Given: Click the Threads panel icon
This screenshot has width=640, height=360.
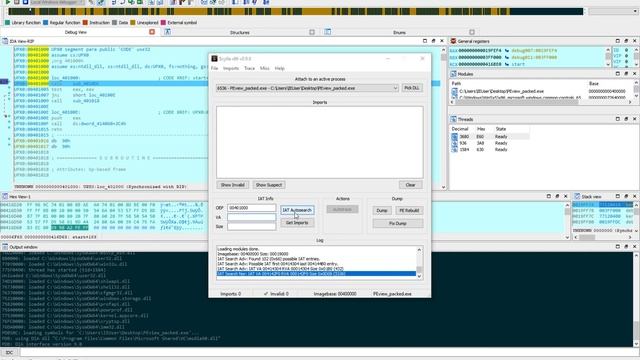Looking at the screenshot, I should click(453, 119).
